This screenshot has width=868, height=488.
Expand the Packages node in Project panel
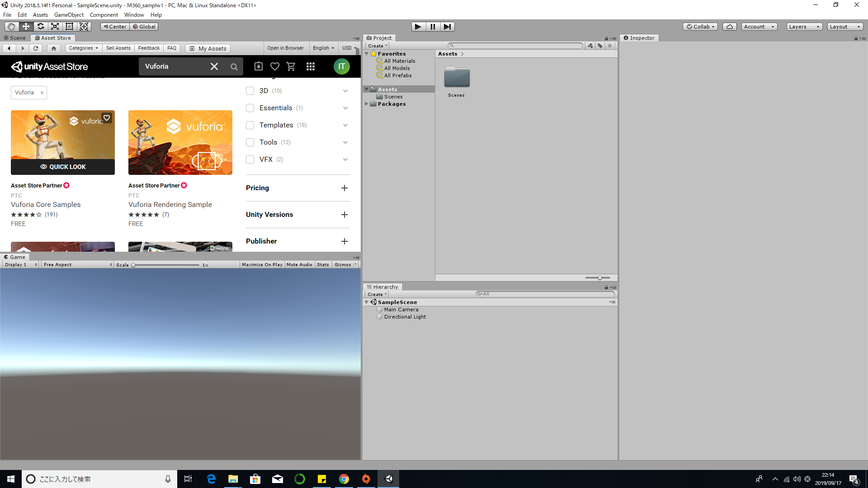366,104
